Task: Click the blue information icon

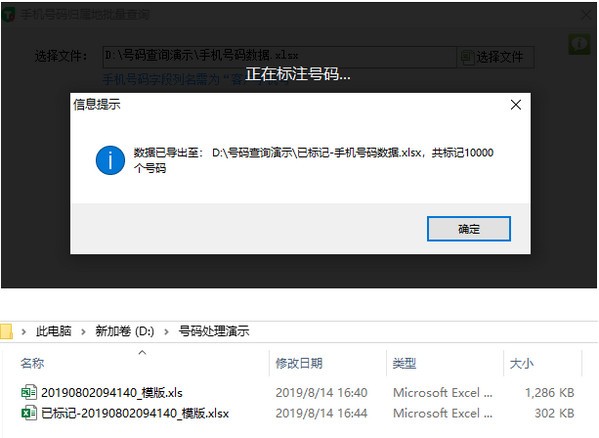Action: click(x=110, y=160)
